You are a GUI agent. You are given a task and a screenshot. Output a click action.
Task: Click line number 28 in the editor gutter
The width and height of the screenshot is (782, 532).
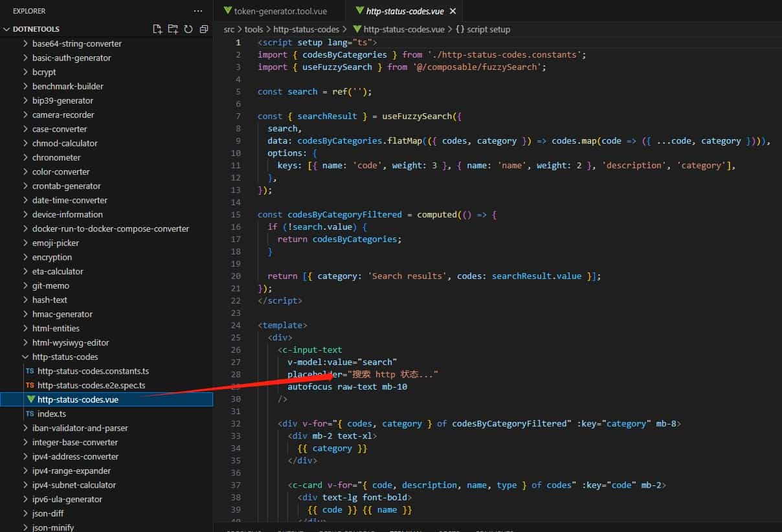[x=236, y=374]
